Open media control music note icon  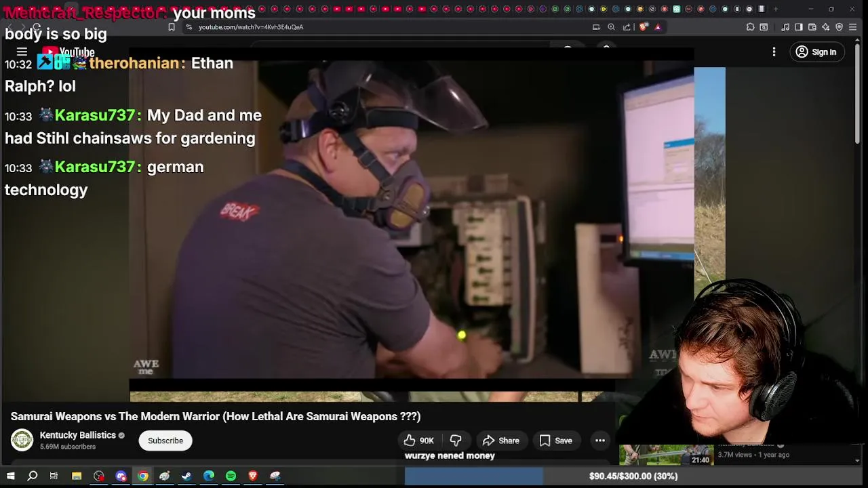785,27
